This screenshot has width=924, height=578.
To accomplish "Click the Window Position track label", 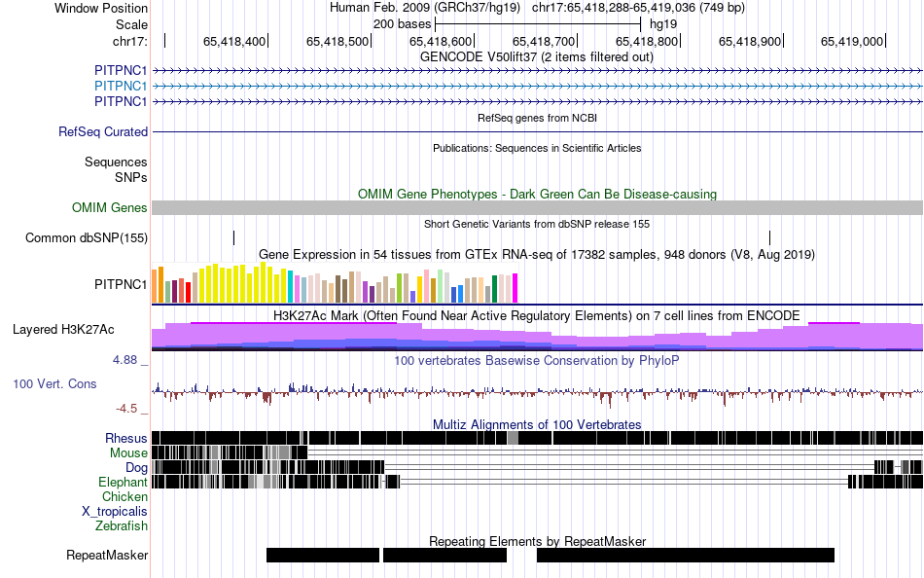I will tap(101, 8).
